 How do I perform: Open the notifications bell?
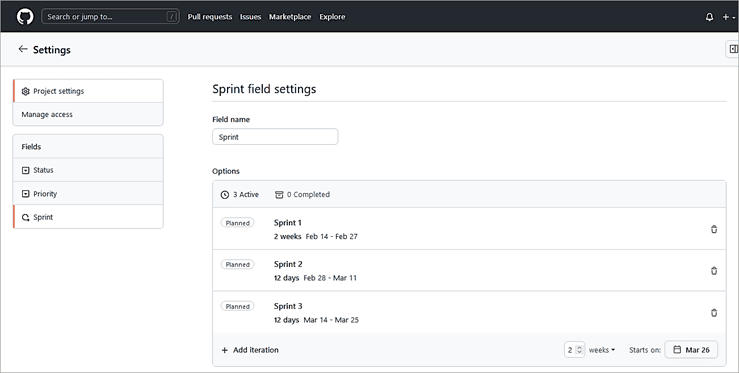pos(709,17)
